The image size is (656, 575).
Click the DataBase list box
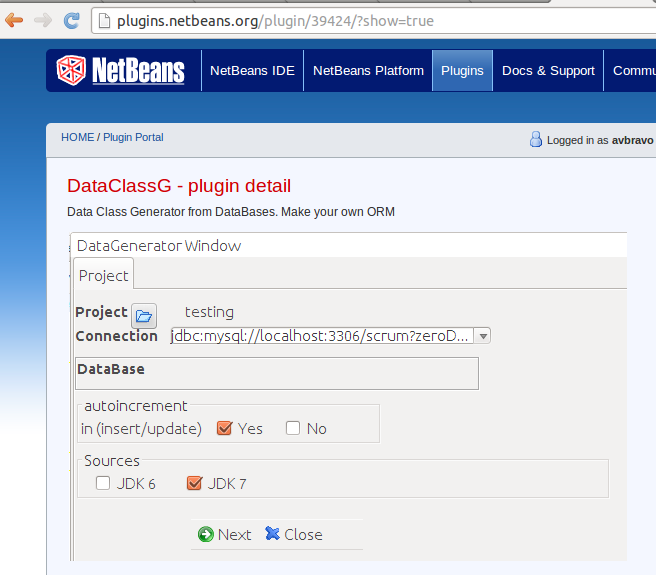tap(277, 373)
